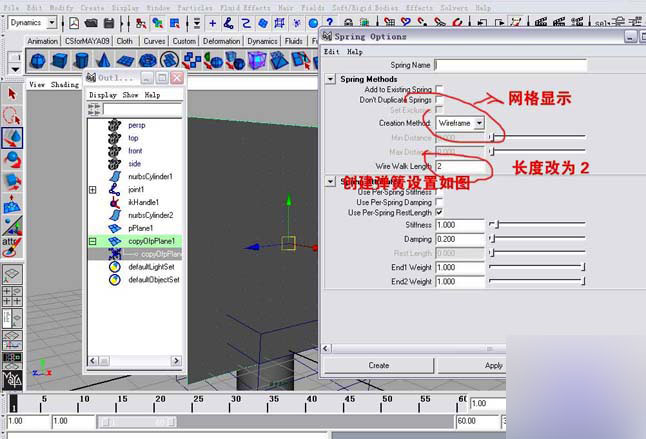
Task: Click the Wire Walk Length field
Action: click(459, 166)
